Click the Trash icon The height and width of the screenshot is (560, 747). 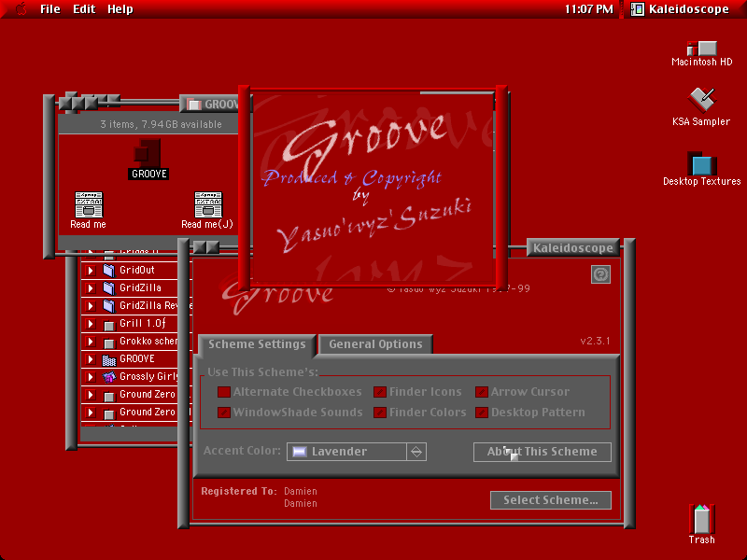(x=701, y=519)
